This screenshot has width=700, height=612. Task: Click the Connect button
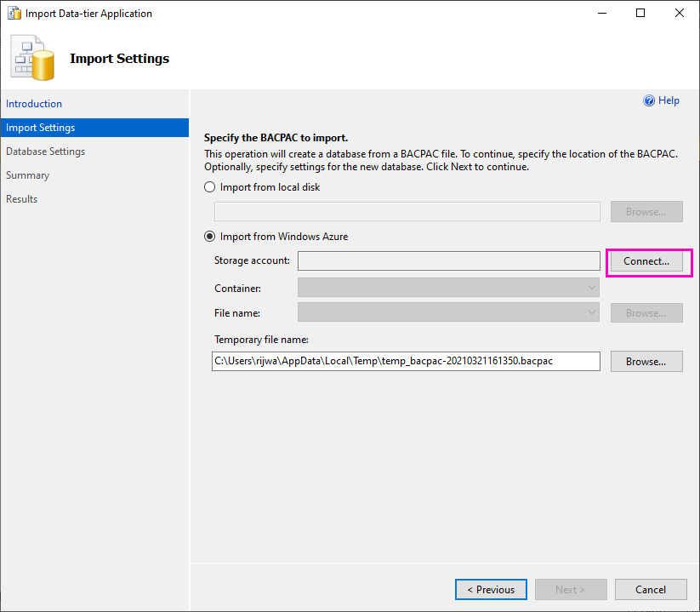647,261
